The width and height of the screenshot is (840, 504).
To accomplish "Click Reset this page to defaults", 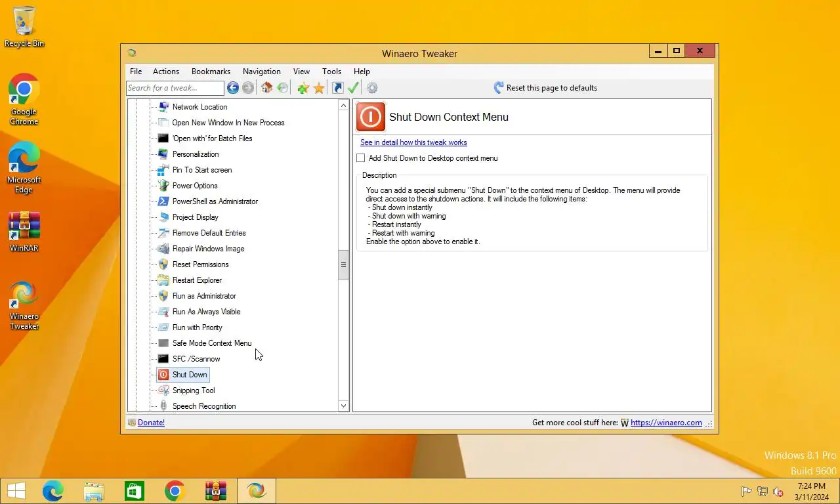I will [x=545, y=88].
